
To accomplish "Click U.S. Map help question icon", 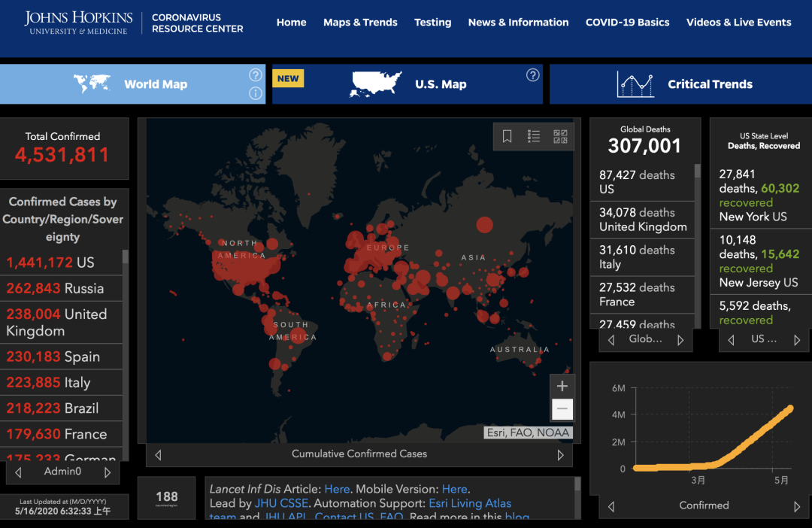I will pyautogui.click(x=532, y=75).
